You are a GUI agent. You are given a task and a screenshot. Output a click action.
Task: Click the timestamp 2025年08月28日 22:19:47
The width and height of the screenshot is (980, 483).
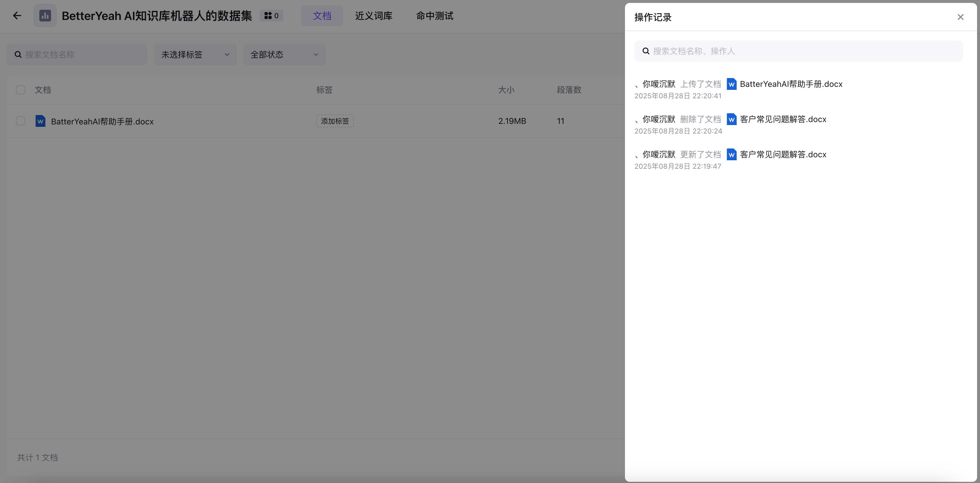coord(677,166)
